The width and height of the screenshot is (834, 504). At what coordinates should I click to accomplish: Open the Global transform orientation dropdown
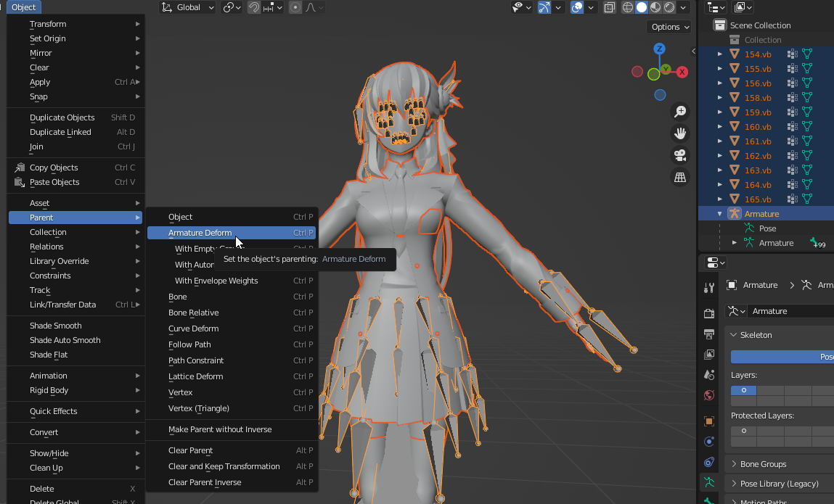coord(188,7)
